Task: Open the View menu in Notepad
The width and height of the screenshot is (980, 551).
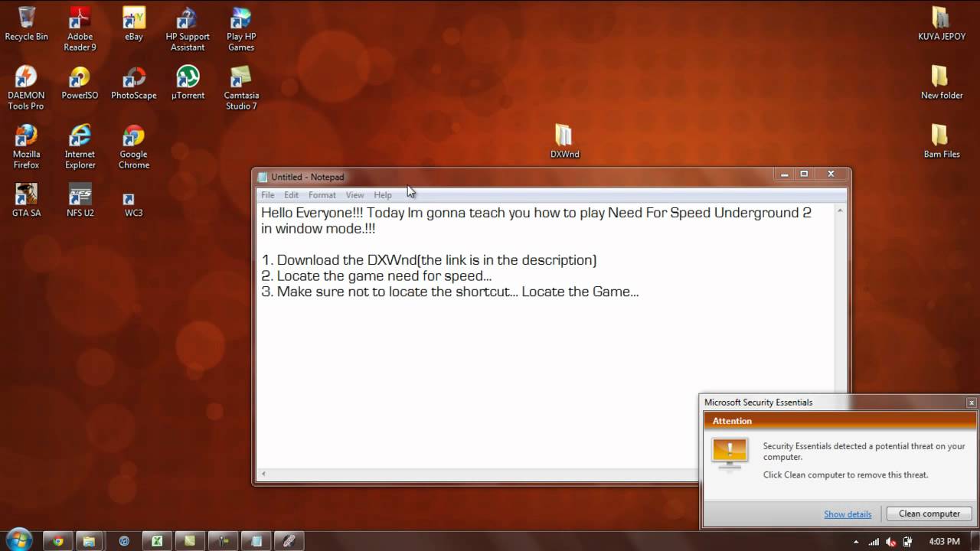Action: click(x=354, y=195)
